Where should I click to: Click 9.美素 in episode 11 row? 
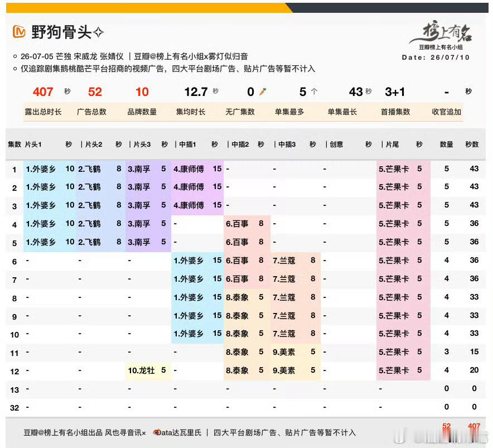(284, 353)
